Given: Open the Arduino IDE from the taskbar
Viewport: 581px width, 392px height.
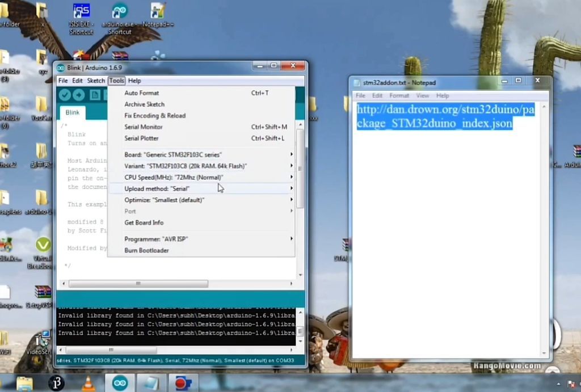Looking at the screenshot, I should pos(120,383).
